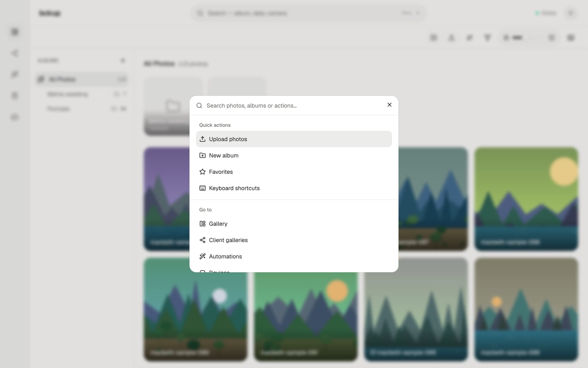Go to Client galleries
This screenshot has height=368, width=588.
(294, 240)
